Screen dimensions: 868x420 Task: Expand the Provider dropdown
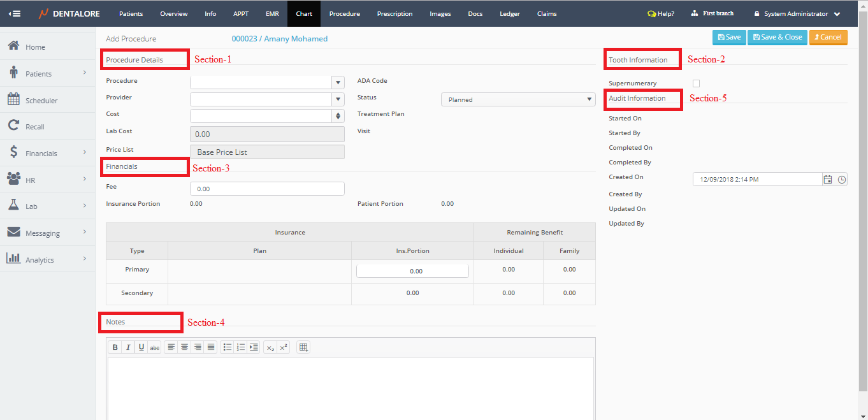(338, 99)
